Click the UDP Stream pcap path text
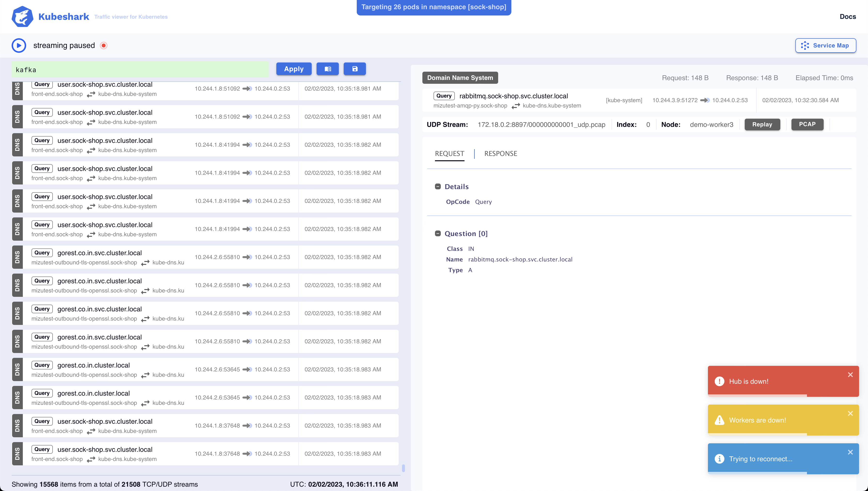 pos(541,125)
